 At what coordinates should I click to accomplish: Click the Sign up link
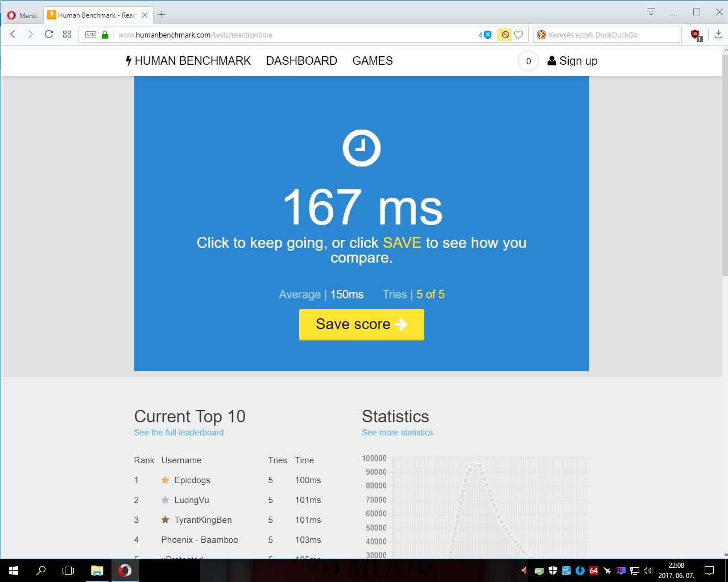click(572, 61)
